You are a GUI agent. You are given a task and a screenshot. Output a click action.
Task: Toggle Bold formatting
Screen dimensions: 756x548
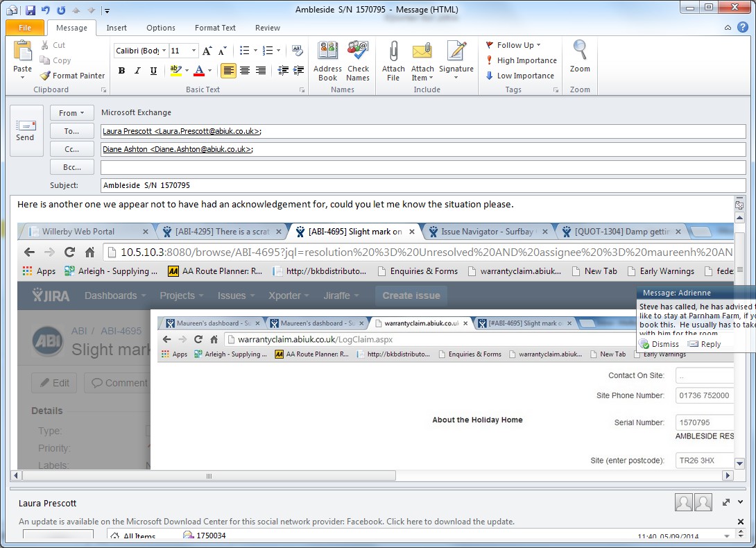(x=122, y=71)
